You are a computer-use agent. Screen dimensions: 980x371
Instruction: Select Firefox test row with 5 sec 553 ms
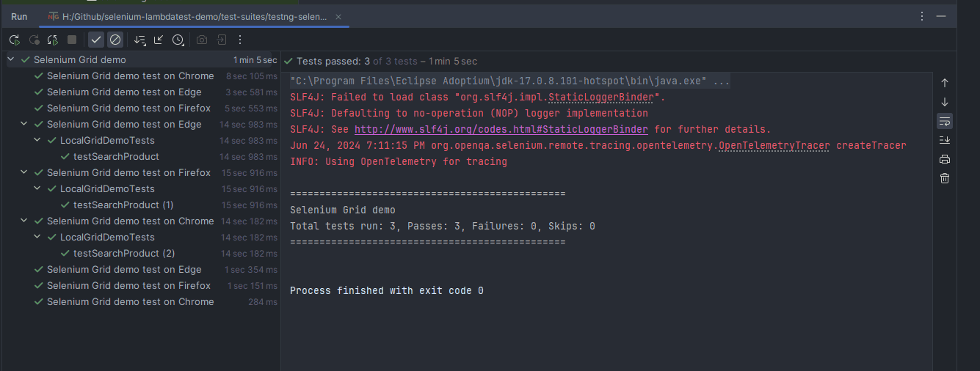pos(142,109)
